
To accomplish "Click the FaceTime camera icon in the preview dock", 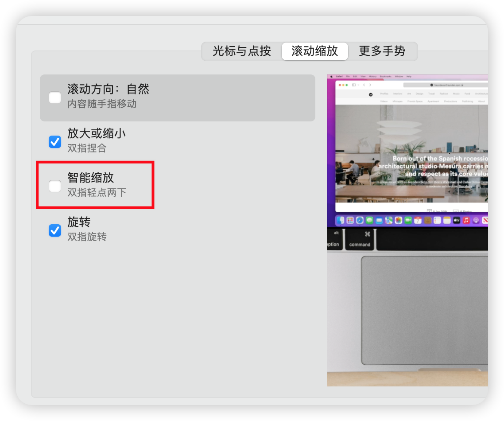I will pyautogui.click(x=408, y=220).
